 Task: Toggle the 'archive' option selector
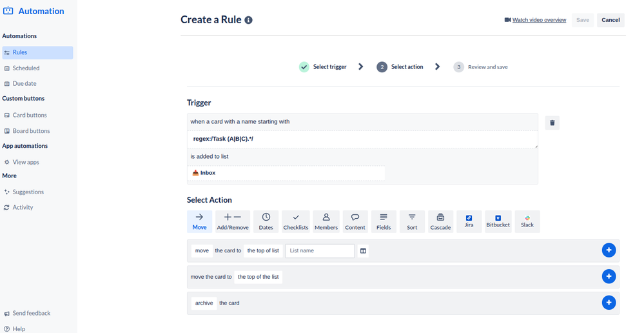204,303
